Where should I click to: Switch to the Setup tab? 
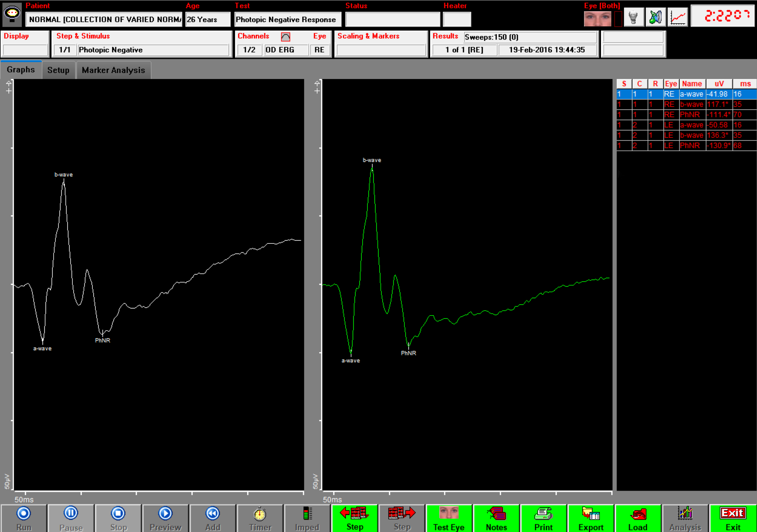click(58, 70)
